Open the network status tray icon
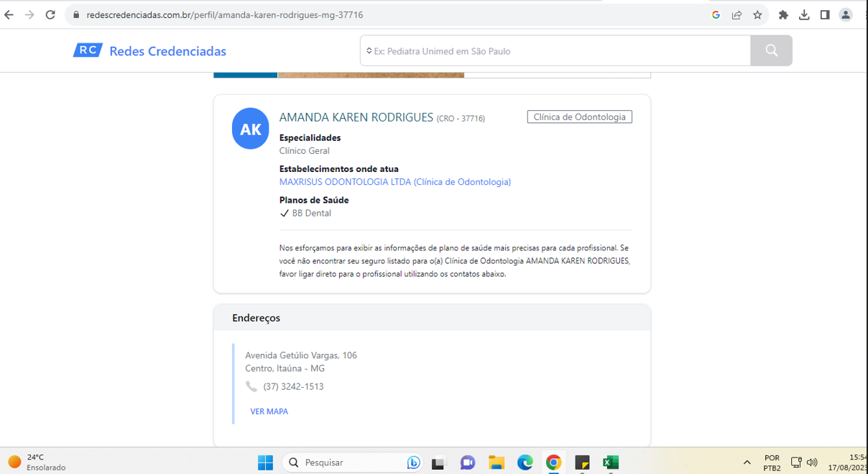This screenshot has width=868, height=474. pos(796,462)
